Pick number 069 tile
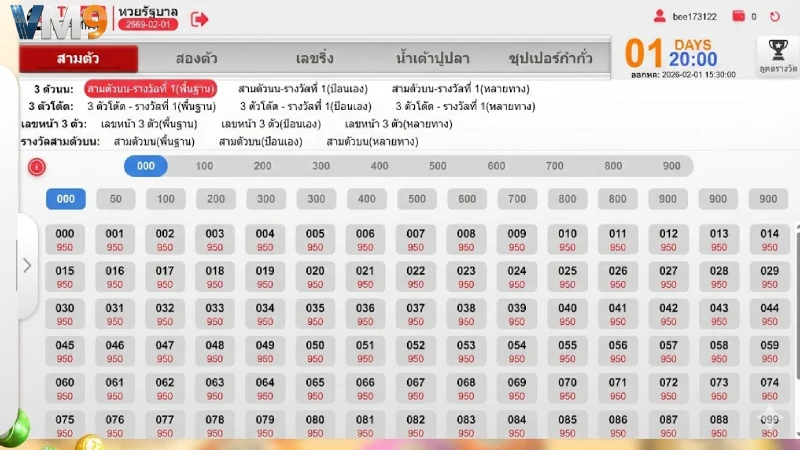The width and height of the screenshot is (800, 450). click(x=516, y=389)
